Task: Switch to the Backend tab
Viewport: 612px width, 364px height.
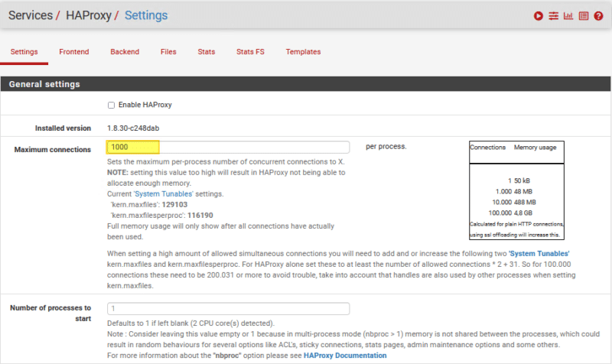Action: (125, 52)
